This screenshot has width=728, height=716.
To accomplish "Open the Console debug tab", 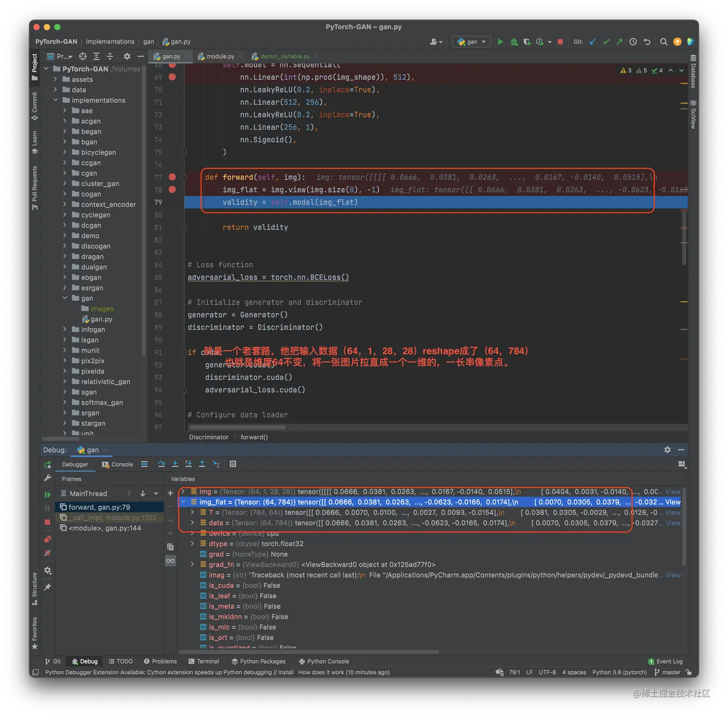I will [117, 464].
